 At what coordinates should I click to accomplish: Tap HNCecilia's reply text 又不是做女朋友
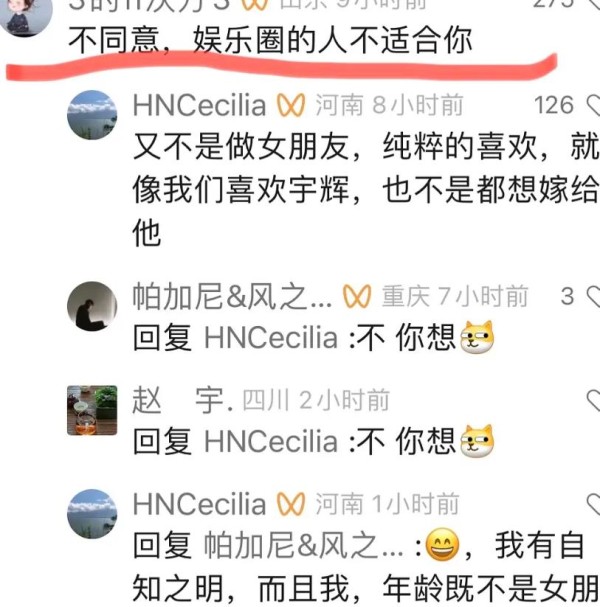click(x=366, y=190)
